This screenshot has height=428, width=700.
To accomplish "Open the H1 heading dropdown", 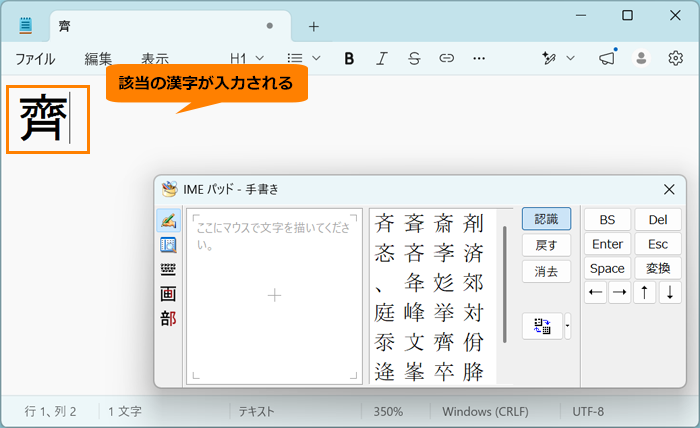I will click(247, 58).
